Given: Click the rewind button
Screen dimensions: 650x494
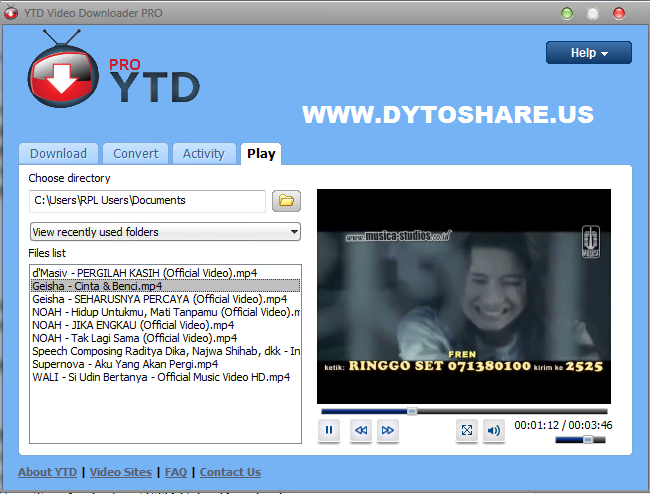Looking at the screenshot, I should point(361,430).
